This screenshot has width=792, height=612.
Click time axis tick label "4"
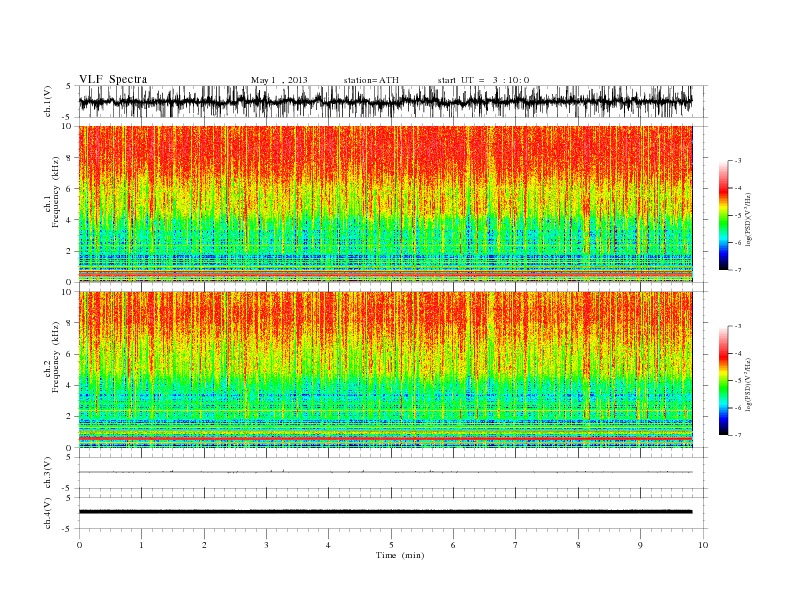click(x=328, y=545)
